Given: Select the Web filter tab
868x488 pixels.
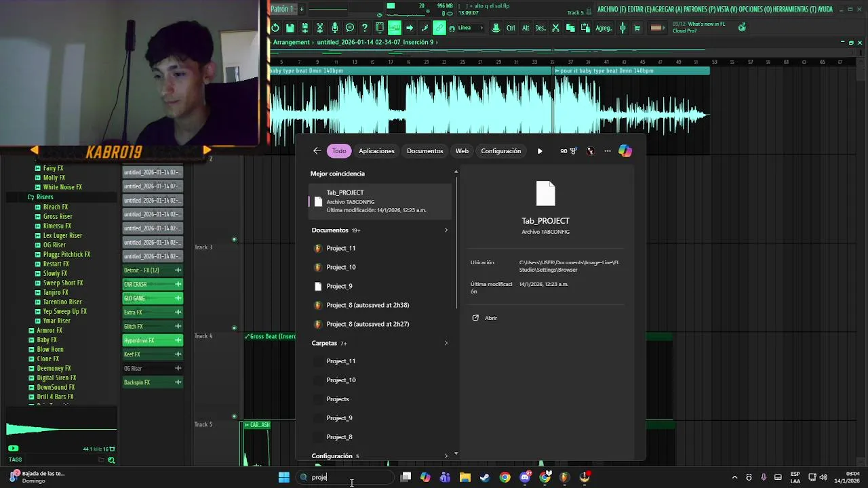Looking at the screenshot, I should (x=462, y=151).
